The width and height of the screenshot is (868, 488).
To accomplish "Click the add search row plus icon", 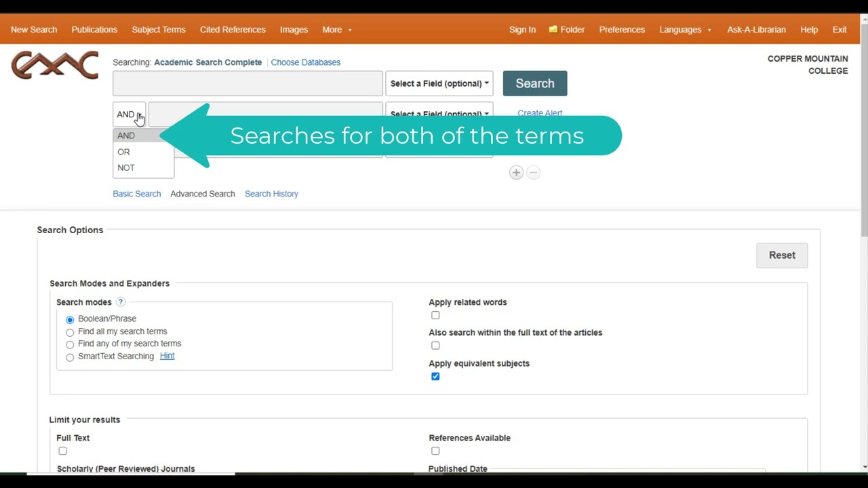I will 516,173.
